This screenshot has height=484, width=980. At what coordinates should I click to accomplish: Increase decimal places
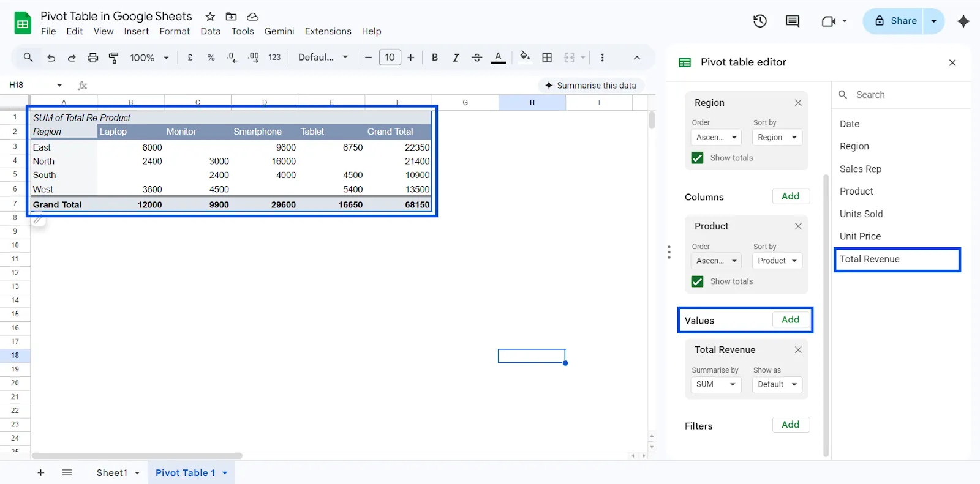[x=253, y=58]
